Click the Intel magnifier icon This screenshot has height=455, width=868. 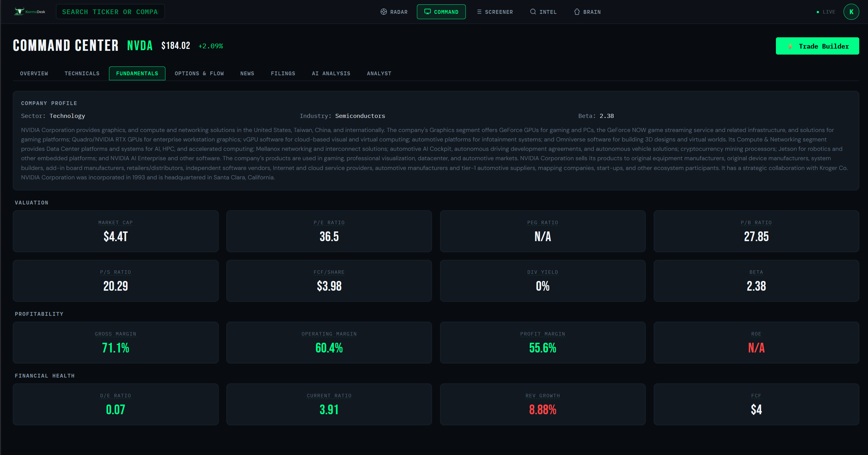coord(533,12)
